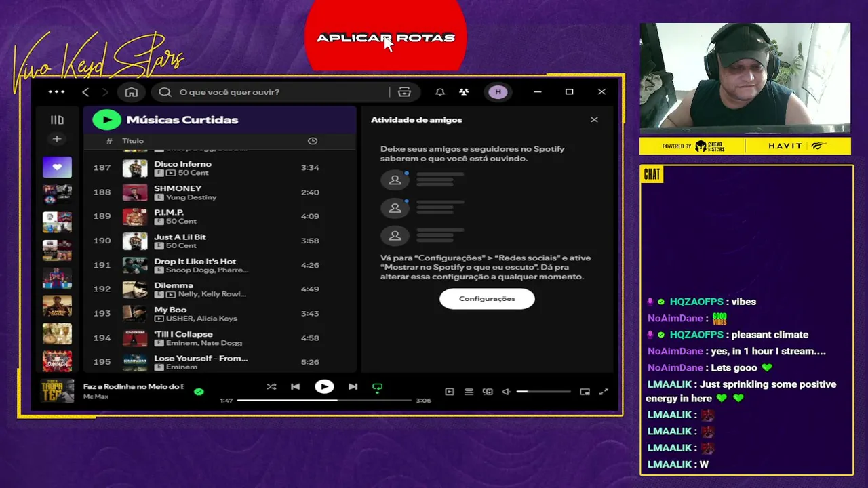Adjust the volume slider
Viewport: 868px width, 488px height.
point(543,392)
